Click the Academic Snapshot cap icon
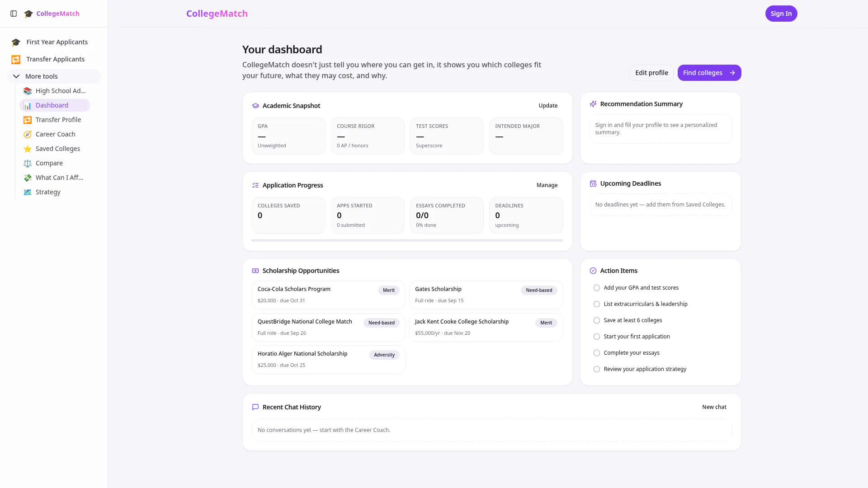Viewport: 868px width, 488px height. (255, 106)
